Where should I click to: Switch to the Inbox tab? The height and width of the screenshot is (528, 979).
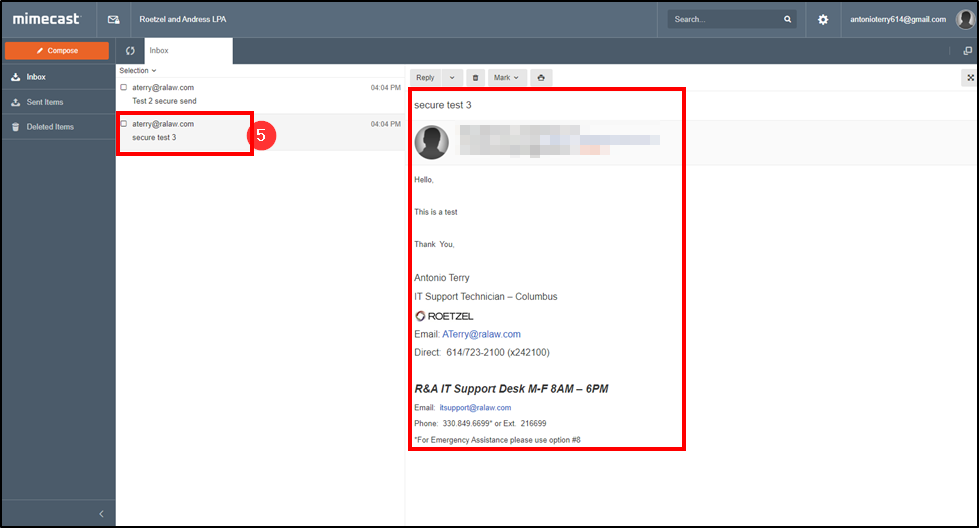click(x=189, y=51)
